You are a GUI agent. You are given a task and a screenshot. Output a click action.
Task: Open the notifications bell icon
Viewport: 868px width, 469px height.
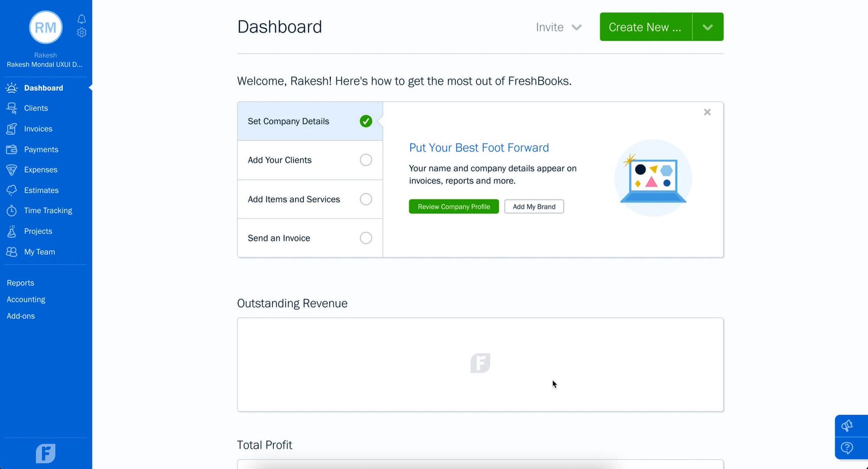coord(81,19)
